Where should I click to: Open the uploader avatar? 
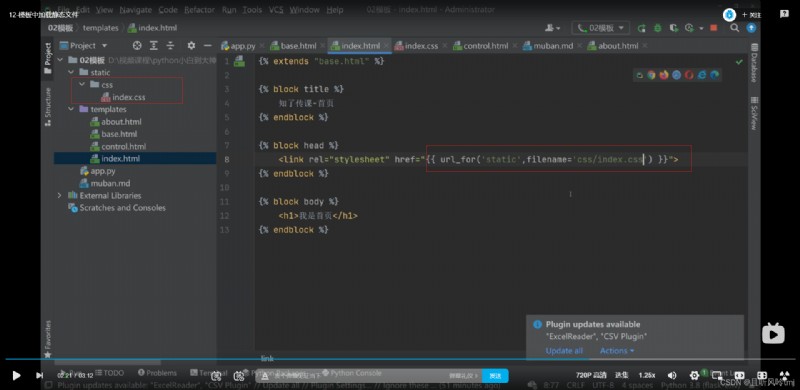pos(730,14)
